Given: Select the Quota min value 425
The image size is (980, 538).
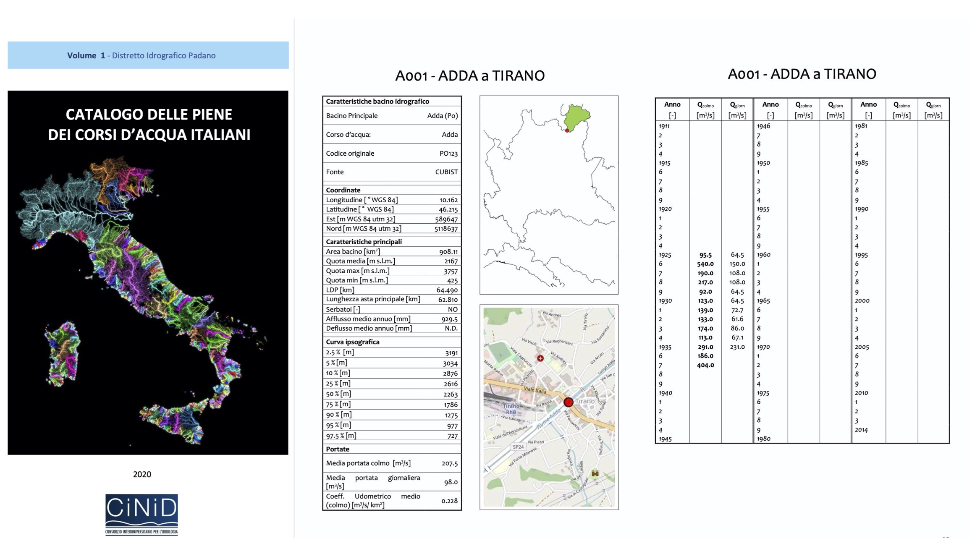Looking at the screenshot, I should click(453, 280).
